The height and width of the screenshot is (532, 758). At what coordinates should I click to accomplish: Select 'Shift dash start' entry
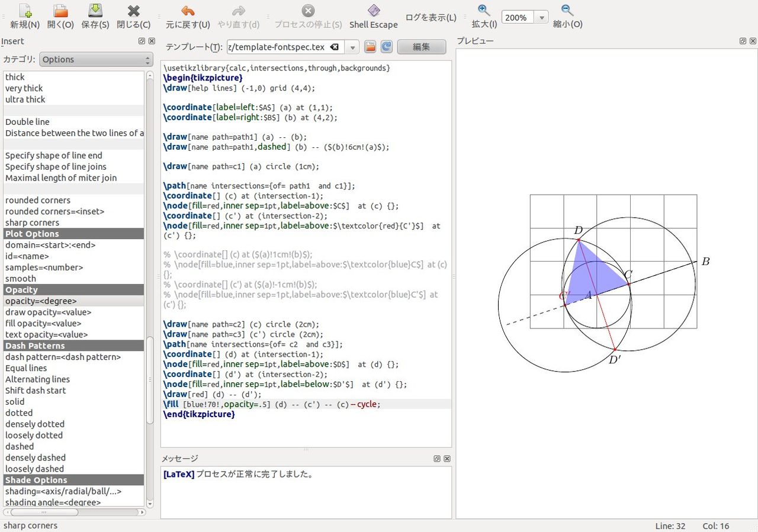click(73, 391)
